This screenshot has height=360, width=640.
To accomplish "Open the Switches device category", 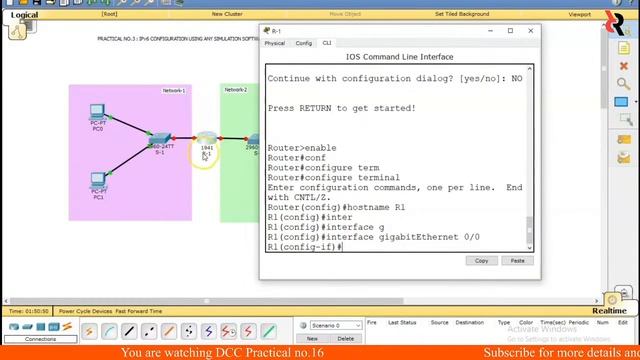I will click(x=27, y=327).
